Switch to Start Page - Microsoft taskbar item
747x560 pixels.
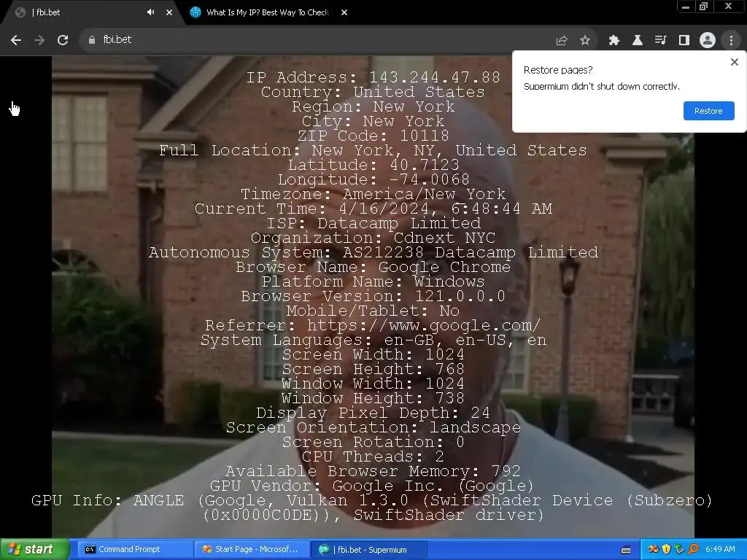tap(252, 550)
